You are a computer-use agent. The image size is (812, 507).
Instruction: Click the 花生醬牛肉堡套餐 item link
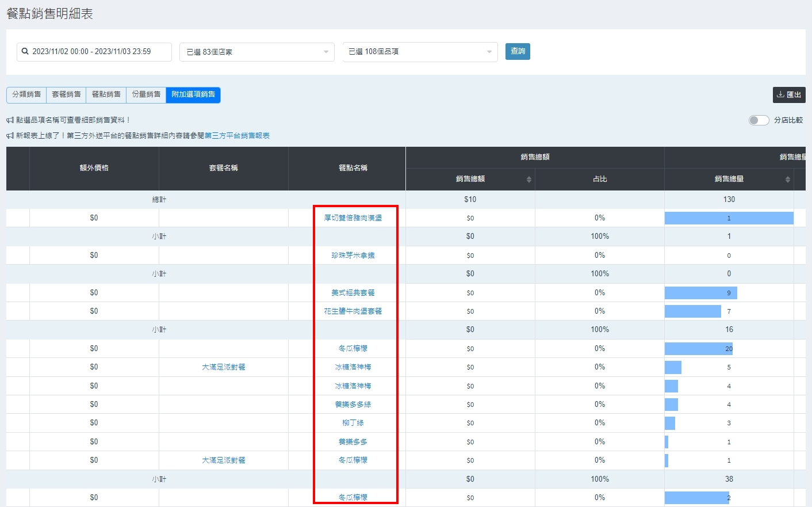coord(353,311)
